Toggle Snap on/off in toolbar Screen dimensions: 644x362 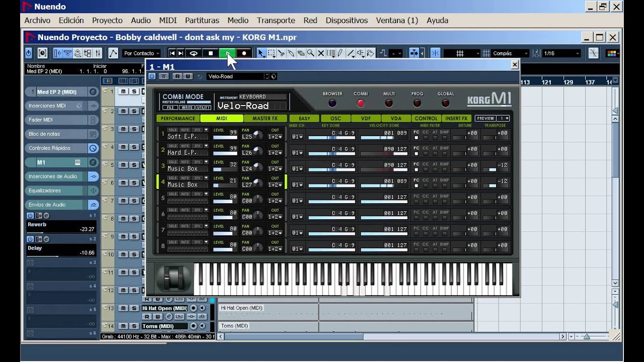click(435, 53)
